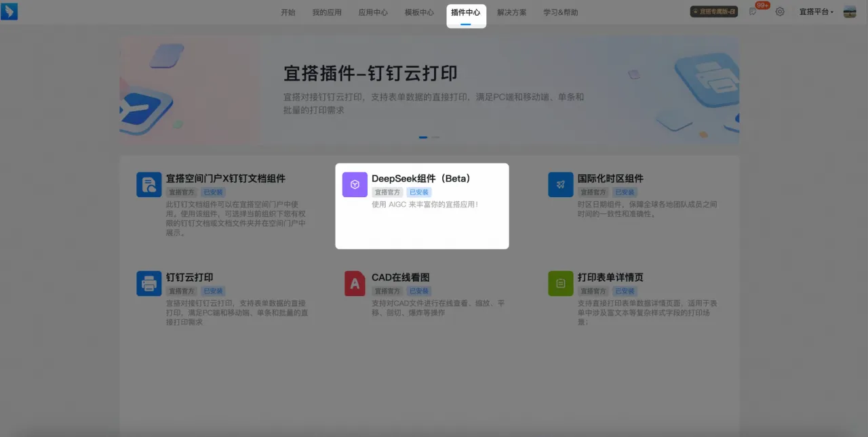Click the 支持对CAD文件进行在线查看 description
Image resolution: width=868 pixels, height=437 pixels.
tap(438, 308)
